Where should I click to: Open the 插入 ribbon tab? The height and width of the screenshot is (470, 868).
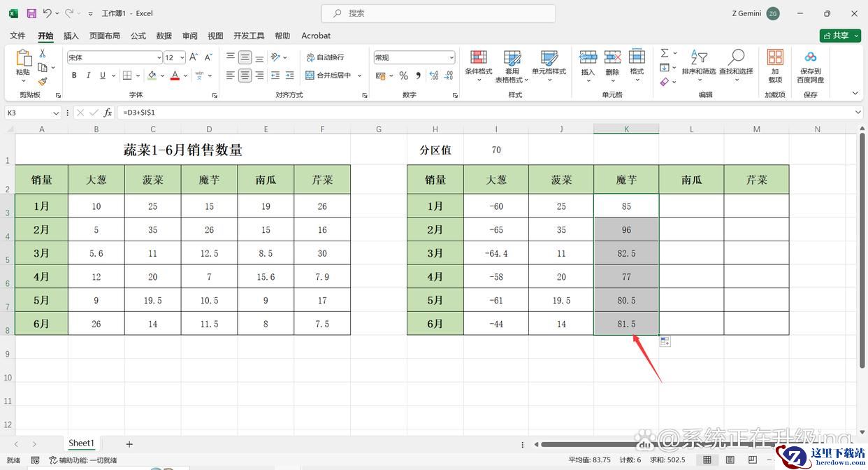71,36
